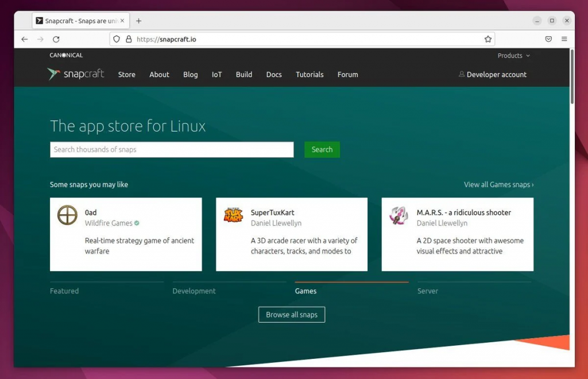Screen dimensions: 588x379
Task: Reload the Snapcraft page
Action: point(56,40)
